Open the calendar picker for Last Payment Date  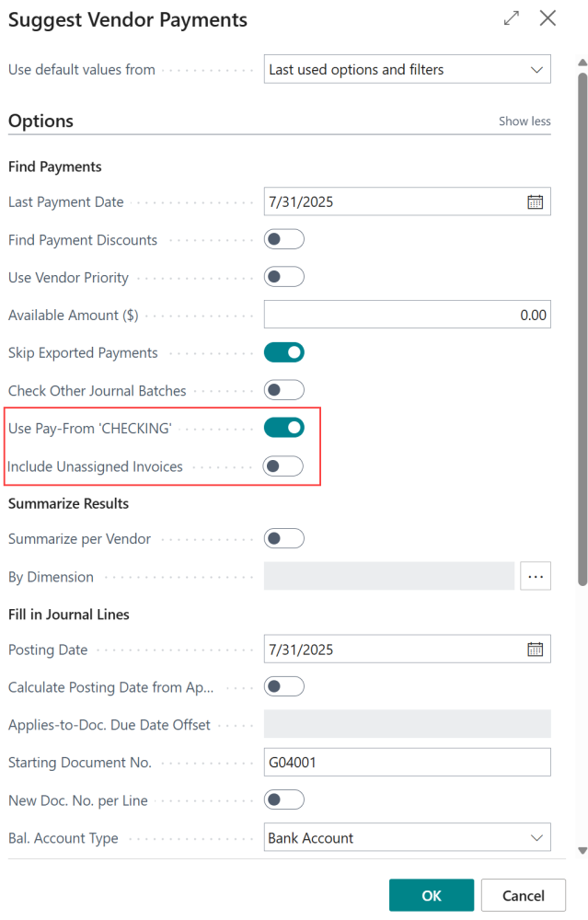coord(536,201)
